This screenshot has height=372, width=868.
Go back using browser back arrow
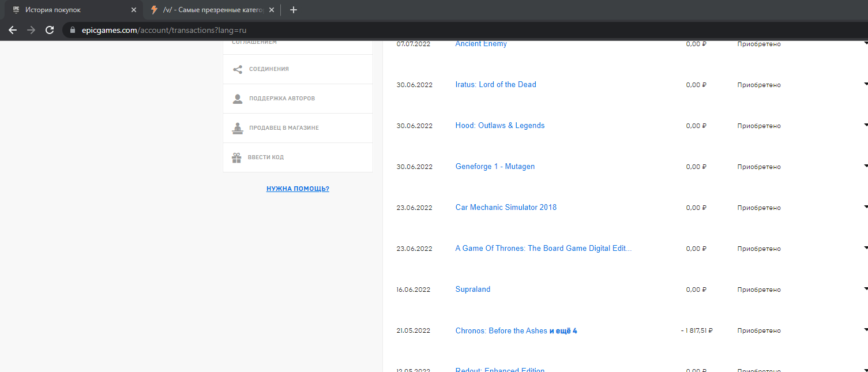pos(13,30)
